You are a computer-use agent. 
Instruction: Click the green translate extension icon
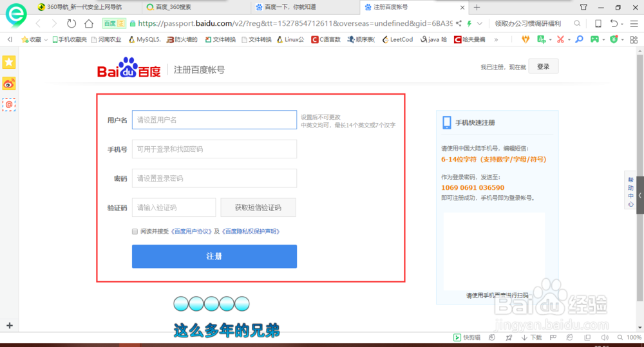tap(542, 39)
